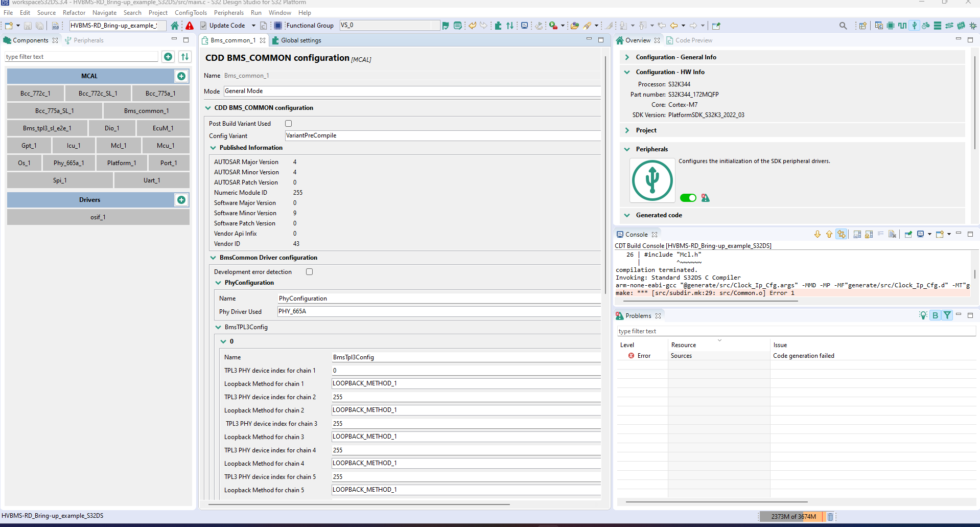This screenshot has height=527, width=980.
Task: Add a new MCAL component with plus icon
Action: (181, 76)
